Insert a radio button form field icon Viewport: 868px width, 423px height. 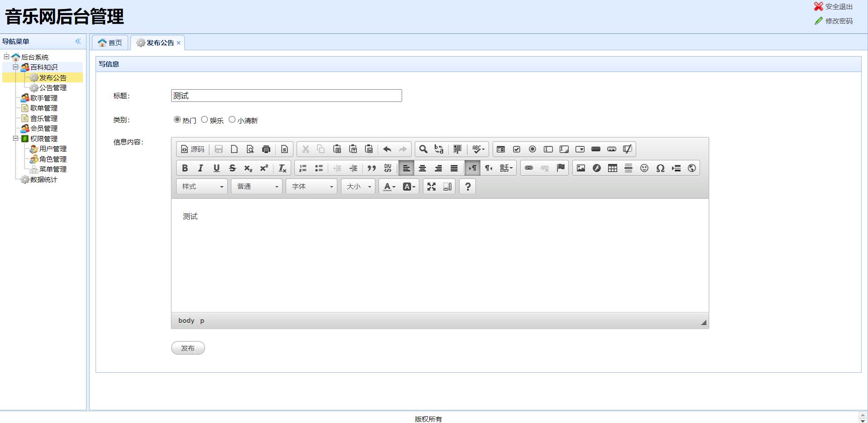532,149
